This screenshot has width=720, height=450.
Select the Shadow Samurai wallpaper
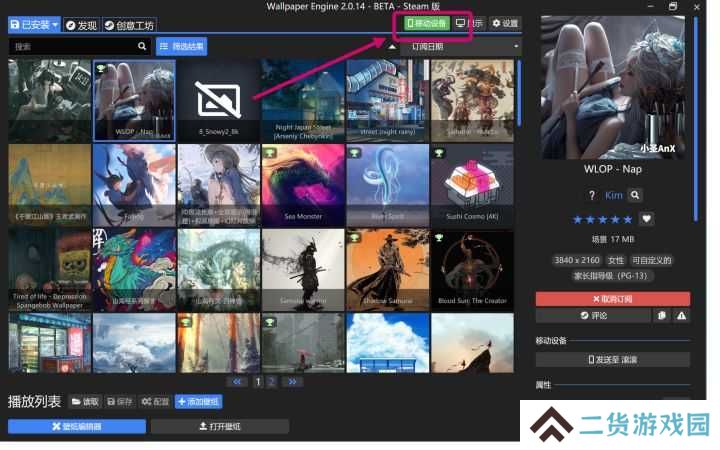[x=388, y=270]
